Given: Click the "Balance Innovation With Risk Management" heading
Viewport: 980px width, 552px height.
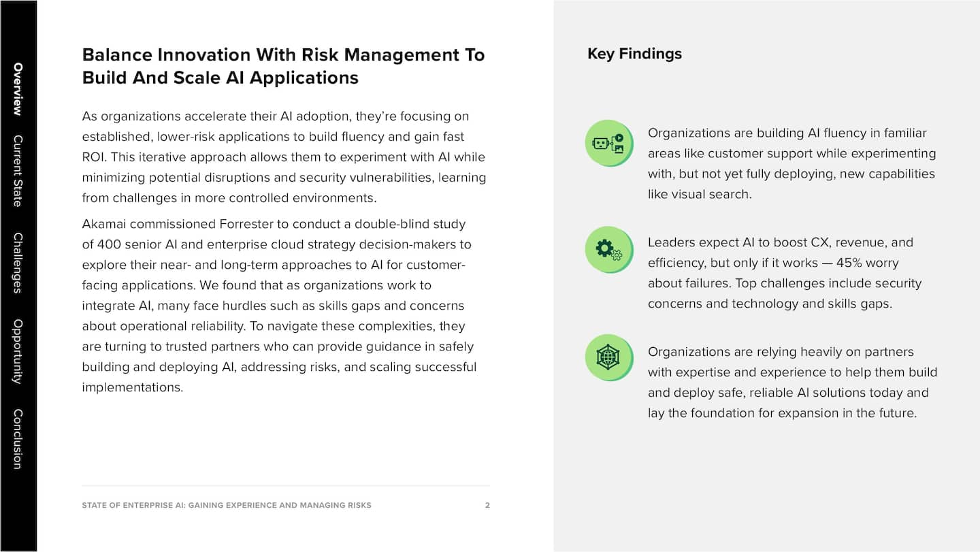Looking at the screenshot, I should [283, 66].
